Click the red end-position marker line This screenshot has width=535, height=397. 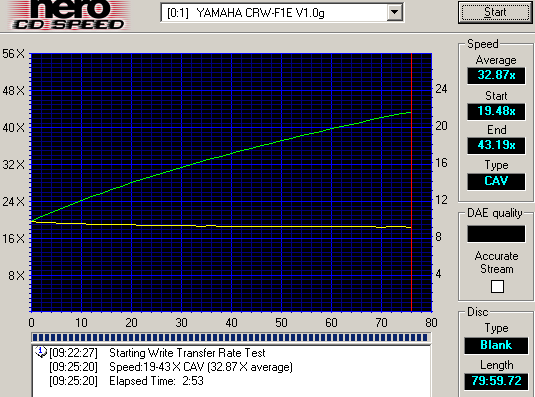[411, 182]
